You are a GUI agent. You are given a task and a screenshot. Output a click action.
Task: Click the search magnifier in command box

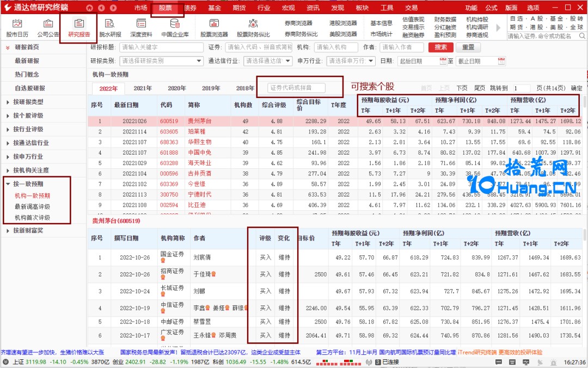tap(581, 36)
